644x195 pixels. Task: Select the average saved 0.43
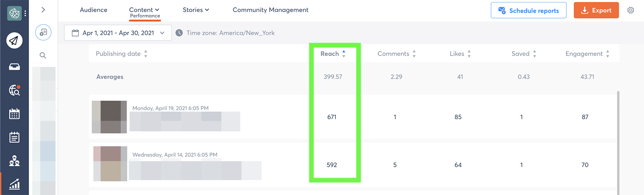[524, 77]
